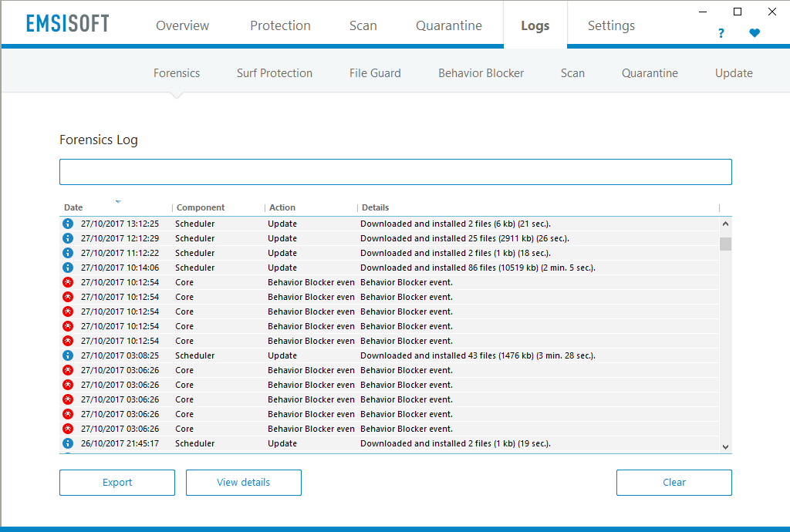790x532 pixels.
Task: Click info icon of 10:14:06 update entry
Action: (68, 268)
